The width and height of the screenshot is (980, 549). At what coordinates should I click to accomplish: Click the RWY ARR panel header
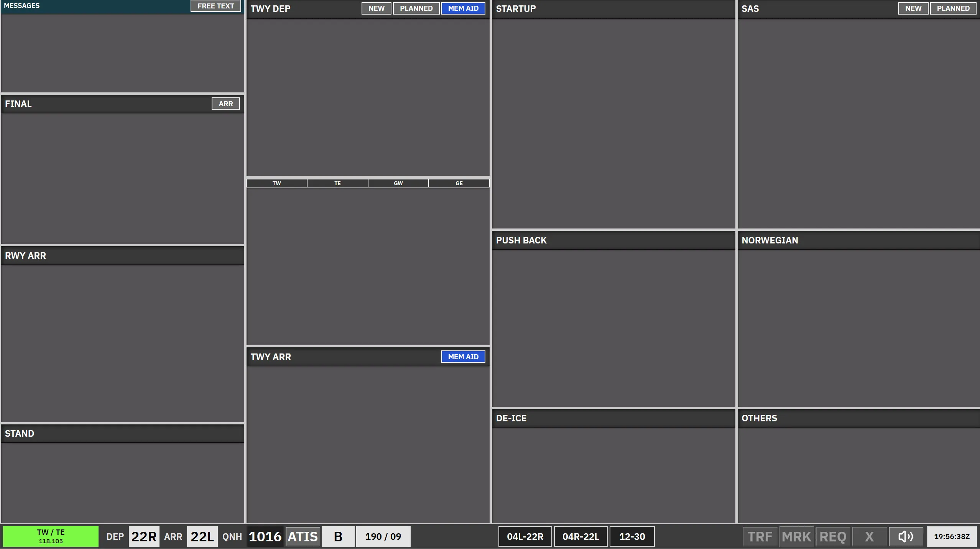tap(123, 256)
